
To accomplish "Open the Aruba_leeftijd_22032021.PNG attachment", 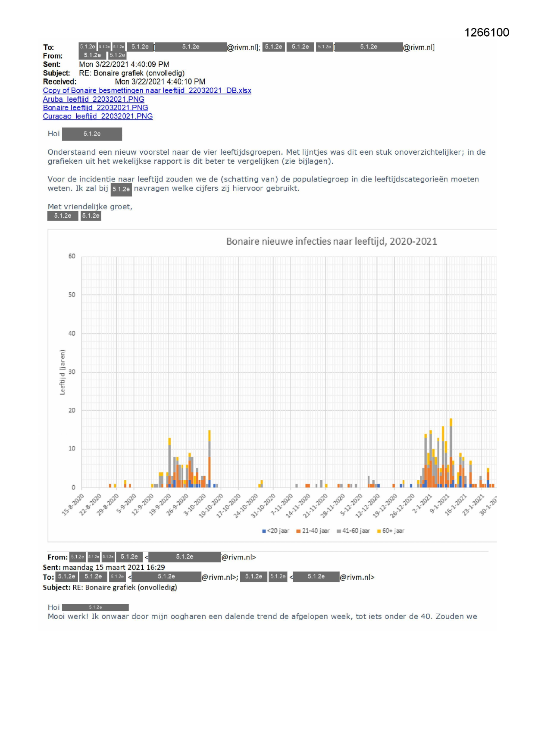I will click(94, 99).
